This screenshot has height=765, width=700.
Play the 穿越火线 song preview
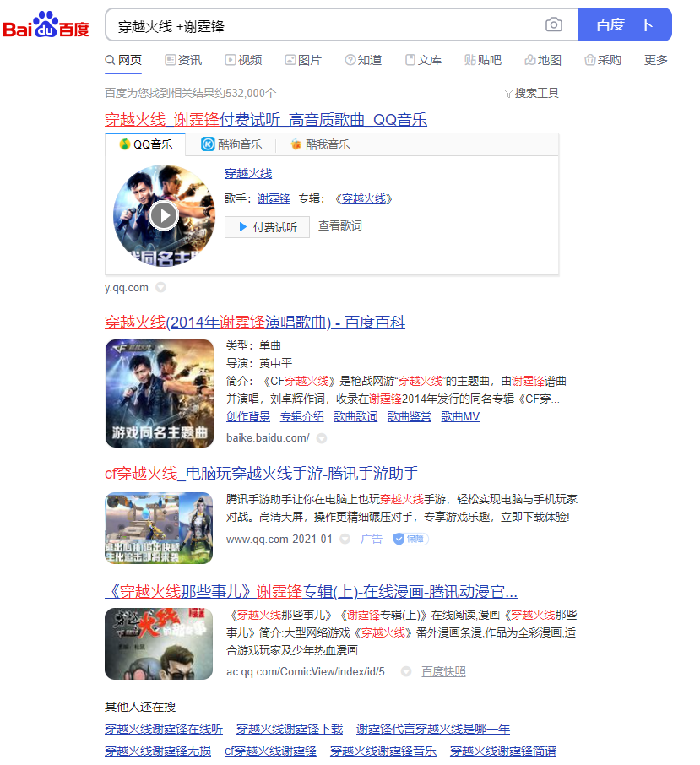click(163, 214)
